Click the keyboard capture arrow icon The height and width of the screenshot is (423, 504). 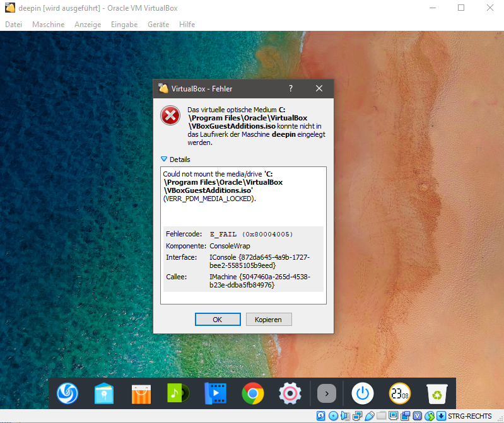point(442,416)
